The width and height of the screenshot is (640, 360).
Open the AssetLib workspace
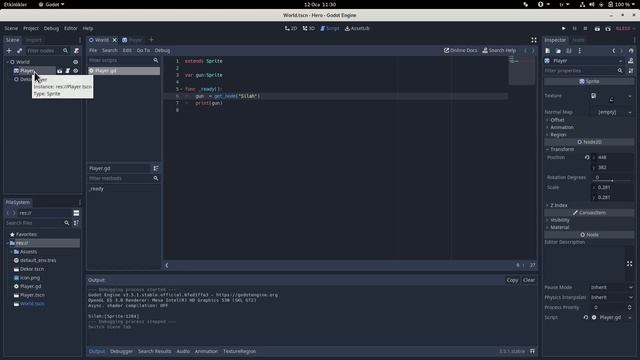(x=357, y=28)
